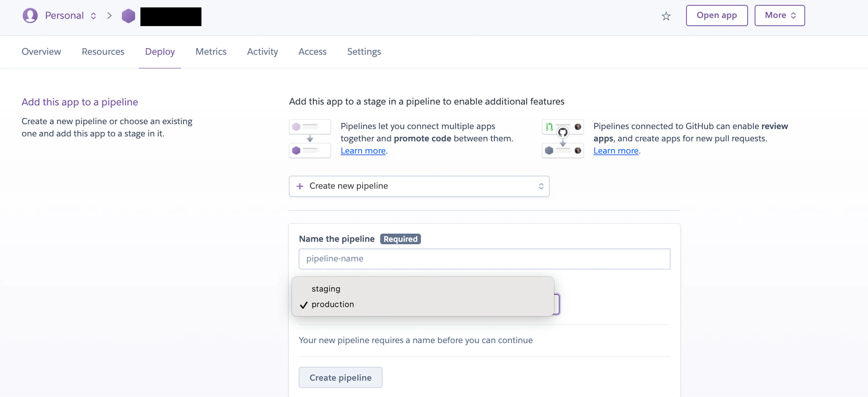The image size is (868, 397).
Task: Focus the pipeline-name input field
Action: coord(484,259)
